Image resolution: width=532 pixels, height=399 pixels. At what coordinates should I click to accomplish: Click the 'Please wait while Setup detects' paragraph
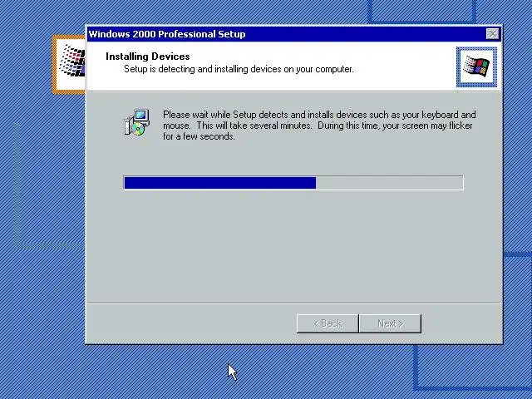pyautogui.click(x=319, y=126)
